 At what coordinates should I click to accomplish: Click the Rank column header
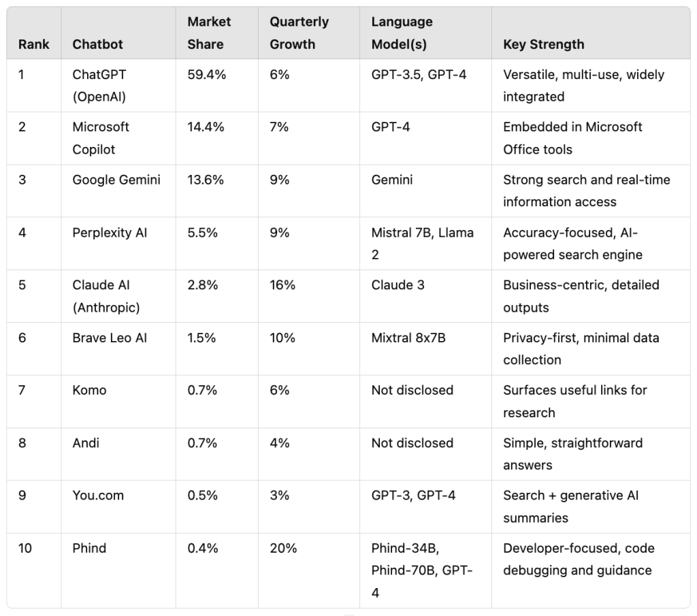33,44
